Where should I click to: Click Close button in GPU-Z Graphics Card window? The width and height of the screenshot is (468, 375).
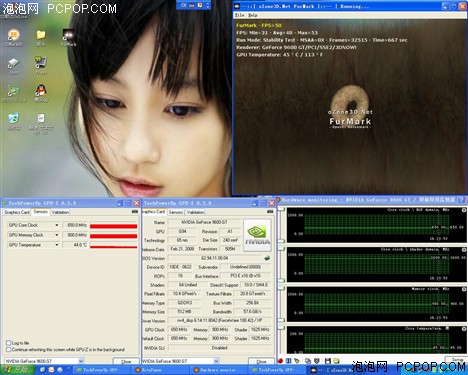coord(261,361)
